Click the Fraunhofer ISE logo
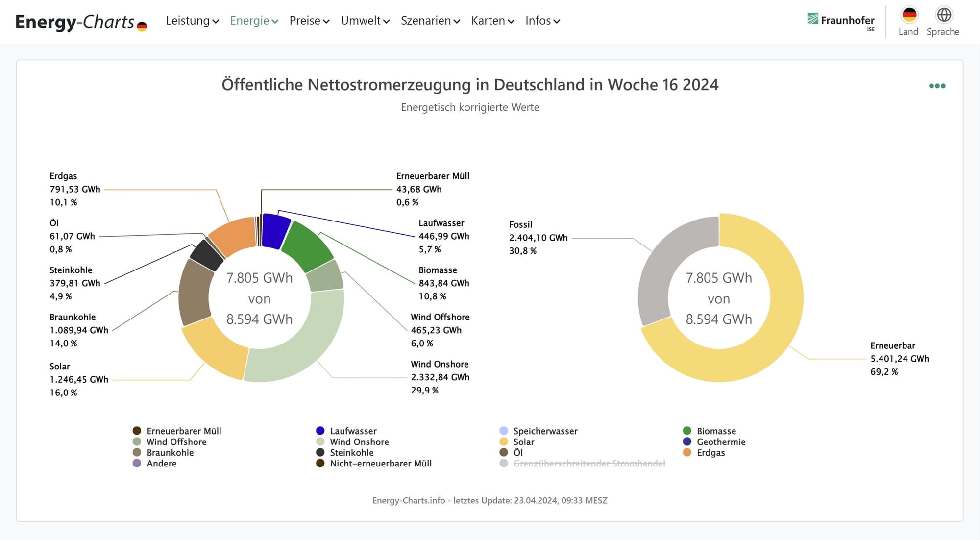 click(x=841, y=21)
